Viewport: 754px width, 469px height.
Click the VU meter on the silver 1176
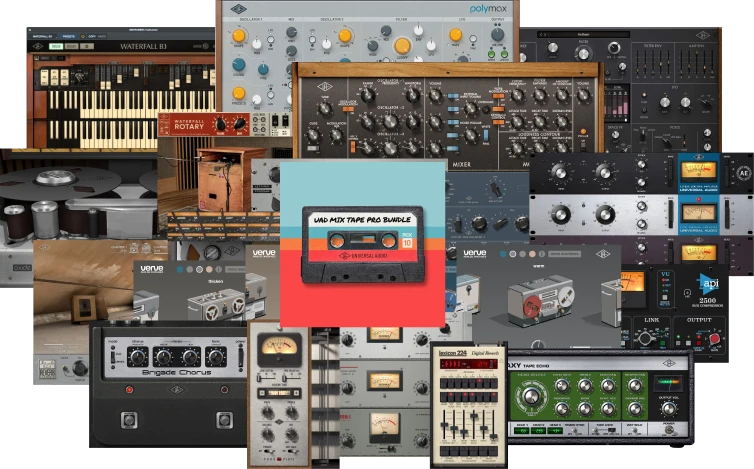click(x=698, y=213)
